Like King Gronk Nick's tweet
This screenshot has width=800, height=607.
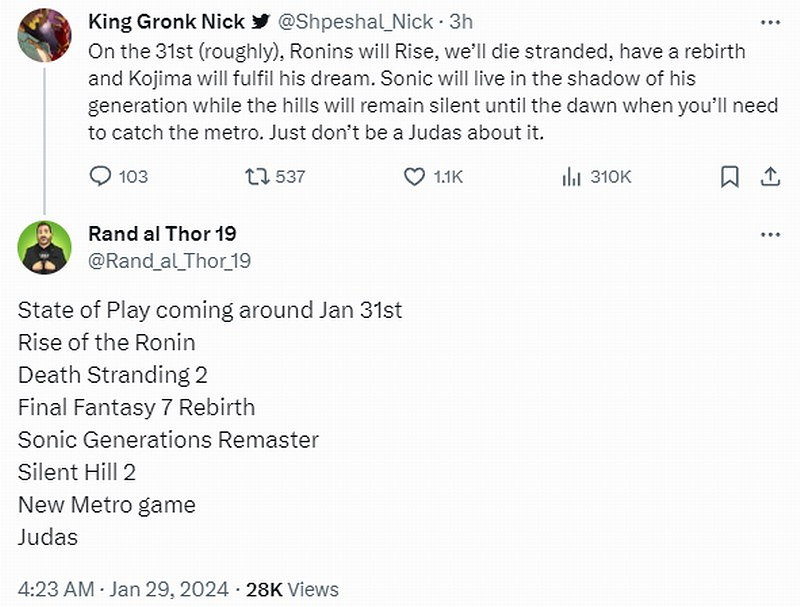(415, 177)
